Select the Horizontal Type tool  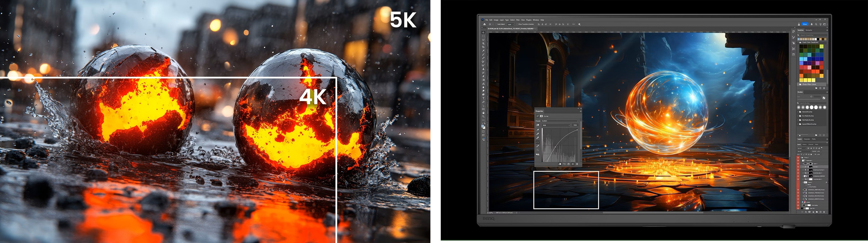click(x=483, y=98)
